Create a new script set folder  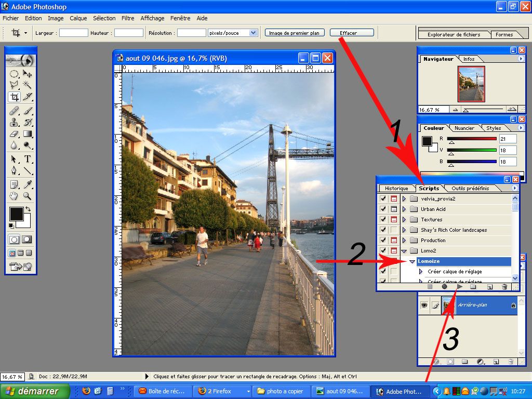pos(473,287)
